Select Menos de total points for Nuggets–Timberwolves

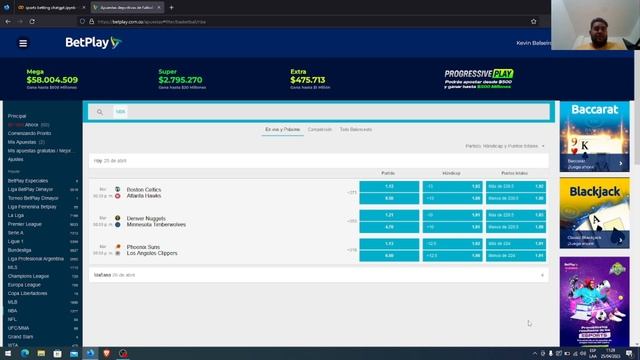click(x=516, y=227)
